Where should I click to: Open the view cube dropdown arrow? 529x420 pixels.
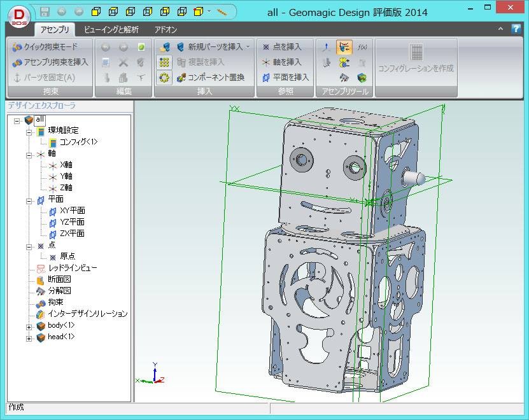click(x=209, y=12)
